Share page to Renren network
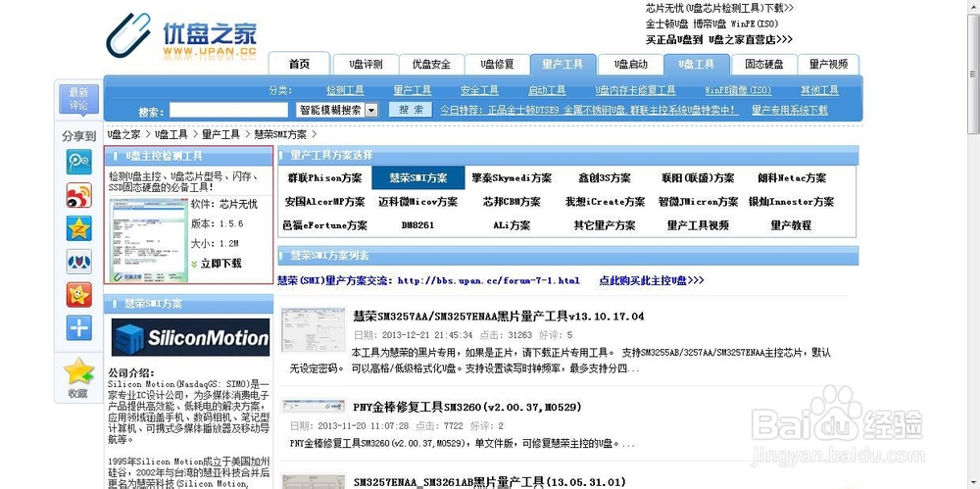Screen dimensions: 980x489 (x=78, y=262)
